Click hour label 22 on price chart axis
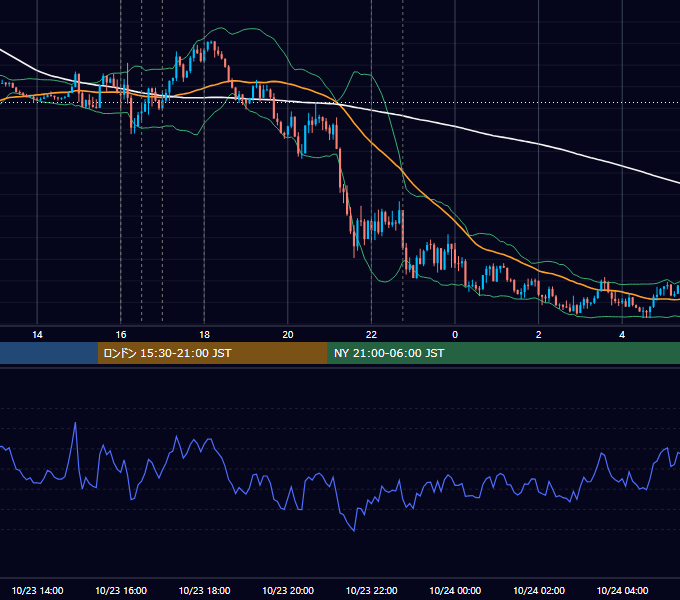This screenshot has width=680, height=600. [x=371, y=335]
